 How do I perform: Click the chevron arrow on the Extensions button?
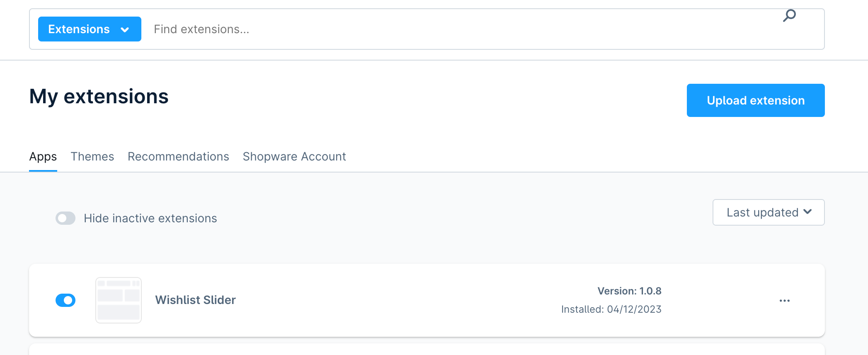pos(125,29)
